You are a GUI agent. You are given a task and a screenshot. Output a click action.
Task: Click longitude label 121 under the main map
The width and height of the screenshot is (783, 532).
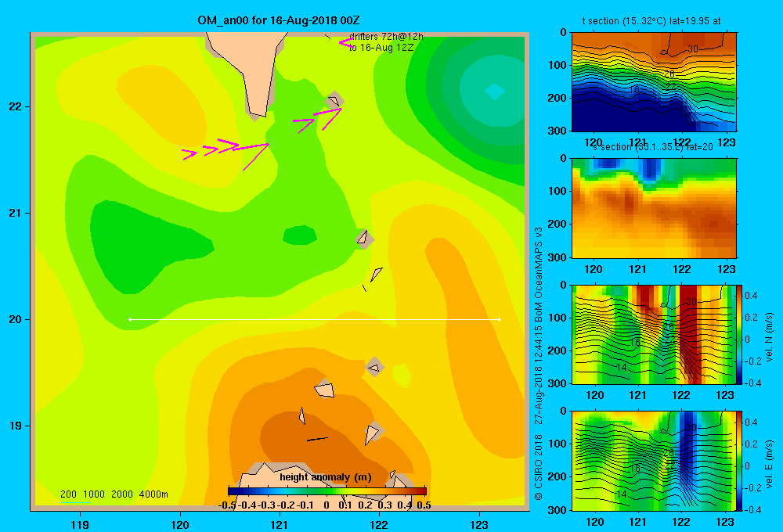[280, 524]
